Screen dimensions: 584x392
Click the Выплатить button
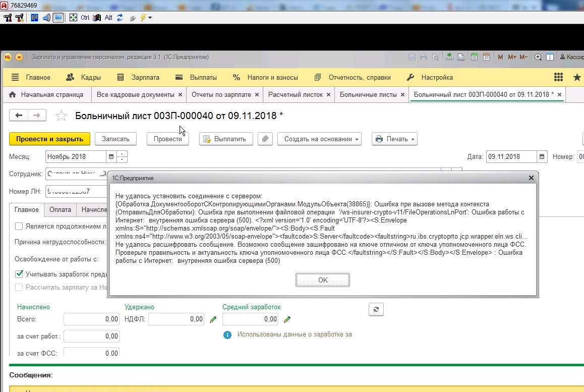click(x=226, y=139)
